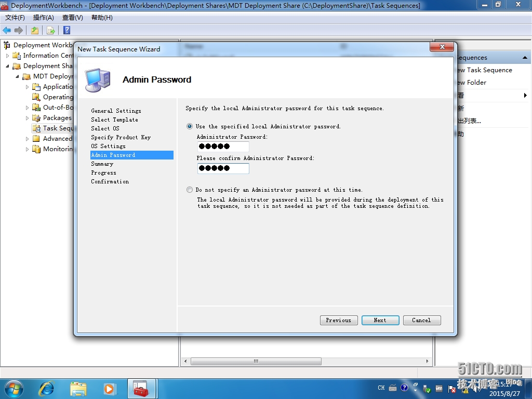Click the MDT Deployment Share folder icon

(26, 76)
